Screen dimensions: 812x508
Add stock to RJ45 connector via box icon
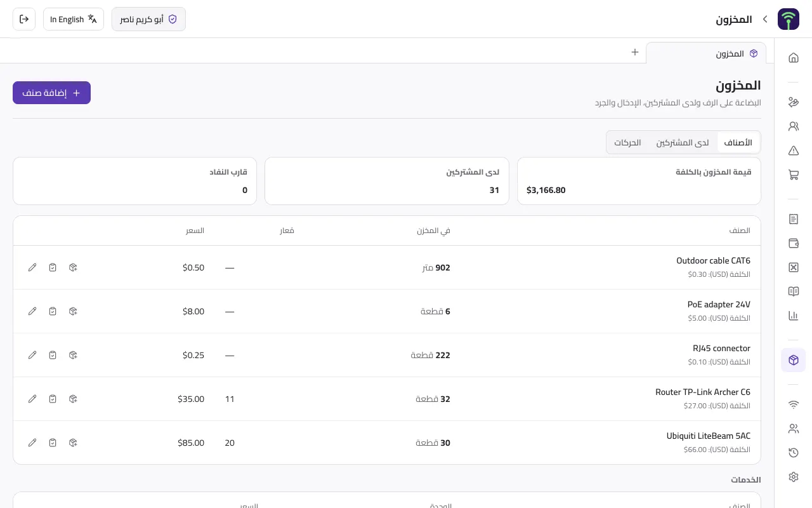coord(73,355)
